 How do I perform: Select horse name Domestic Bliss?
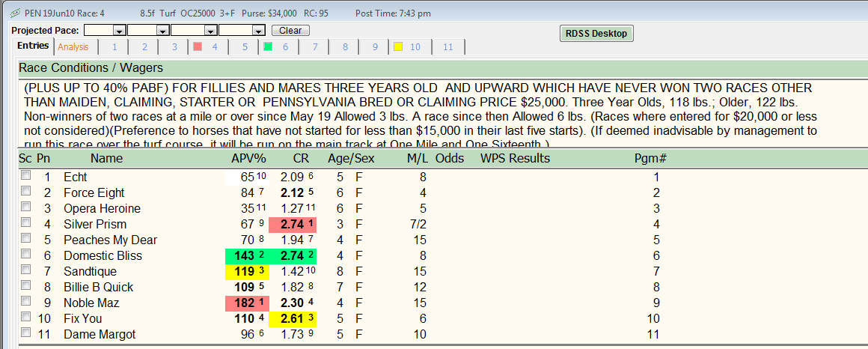(x=103, y=256)
